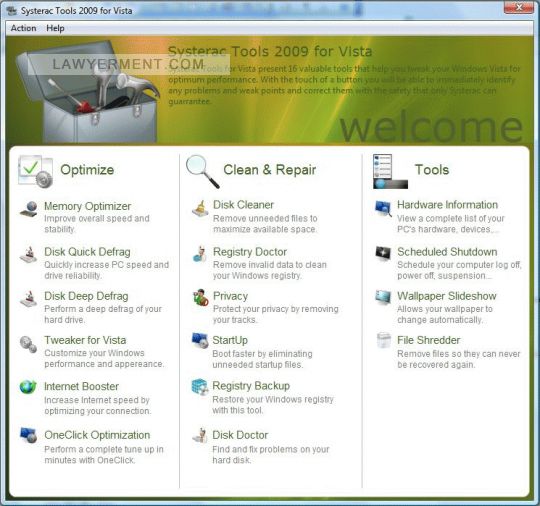Click 'Allows your wallpaper to change' text
The image size is (540, 506).
pyautogui.click(x=445, y=314)
